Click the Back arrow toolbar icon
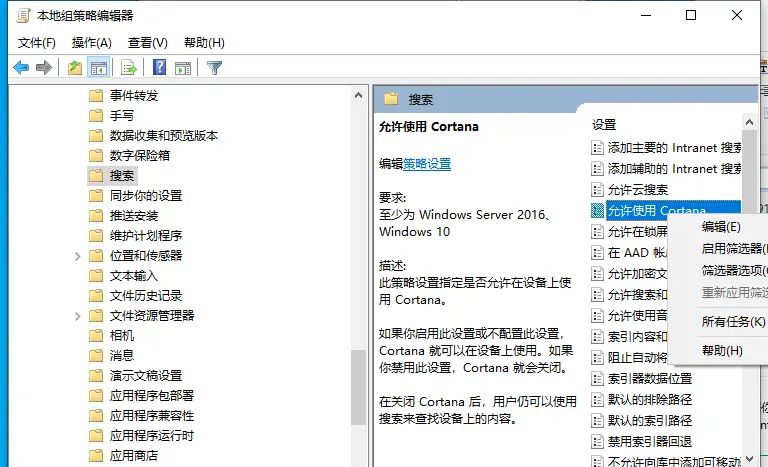768x467 pixels. point(21,67)
